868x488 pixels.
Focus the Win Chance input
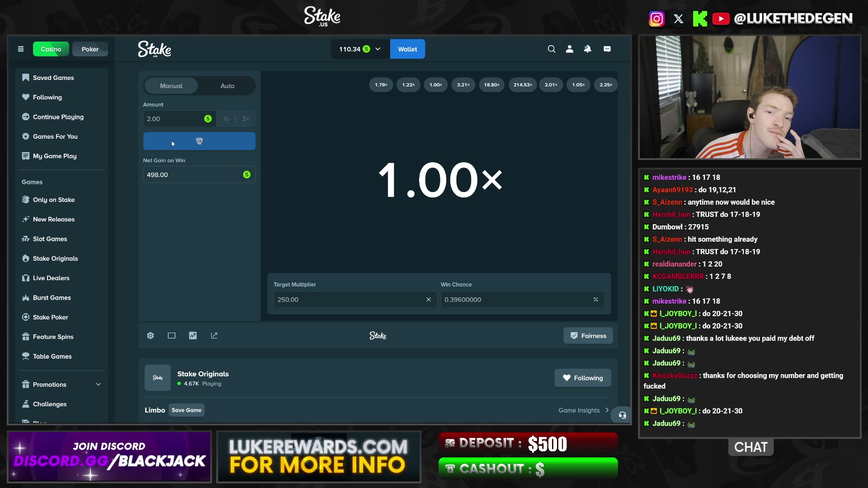[523, 300]
